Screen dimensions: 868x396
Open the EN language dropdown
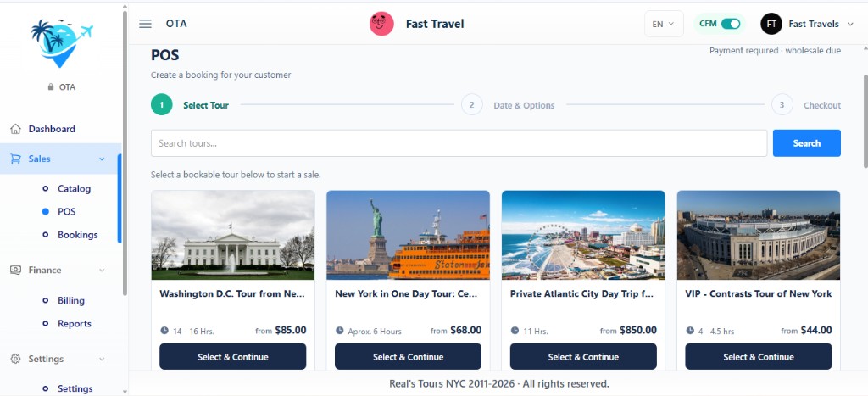point(664,24)
